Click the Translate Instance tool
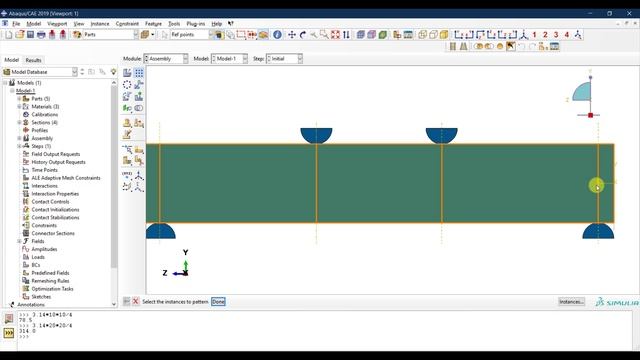Image resolution: width=640 pixels, height=360 pixels. click(x=139, y=85)
